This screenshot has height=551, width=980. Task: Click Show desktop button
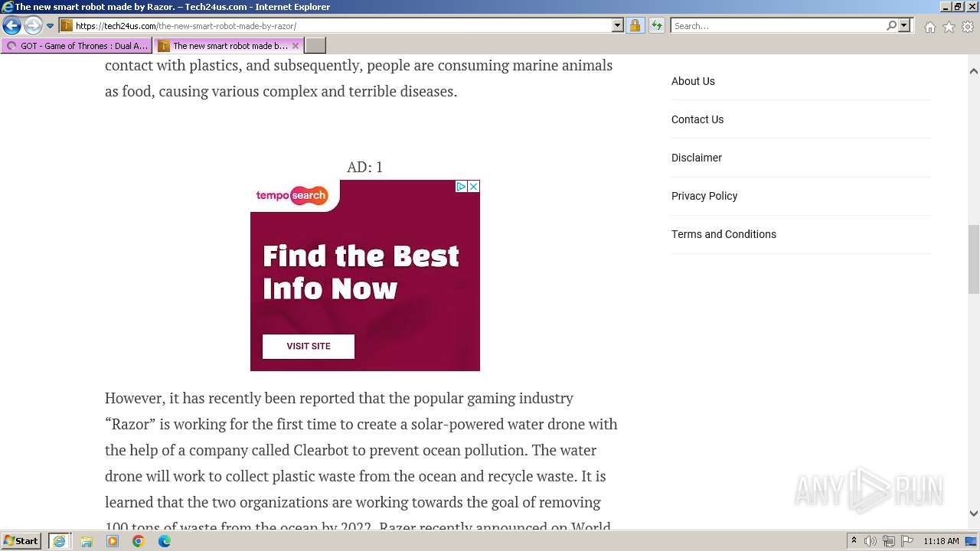click(x=971, y=541)
